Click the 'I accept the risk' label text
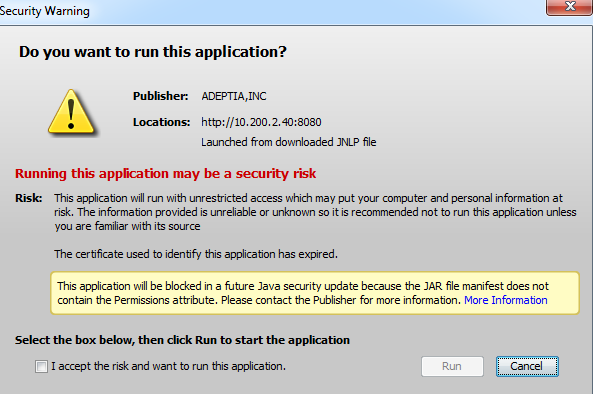 (168, 366)
